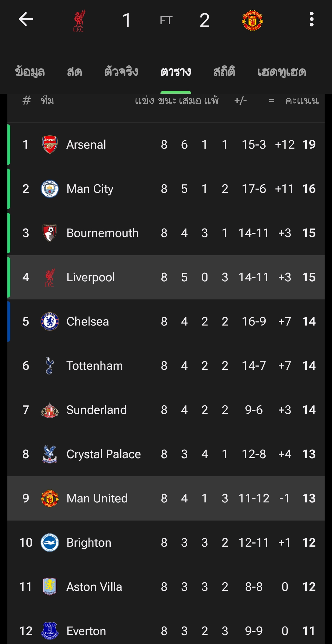This screenshot has height=644, width=332.
Task: Tap Liverpool crest in score header
Action: point(79,21)
